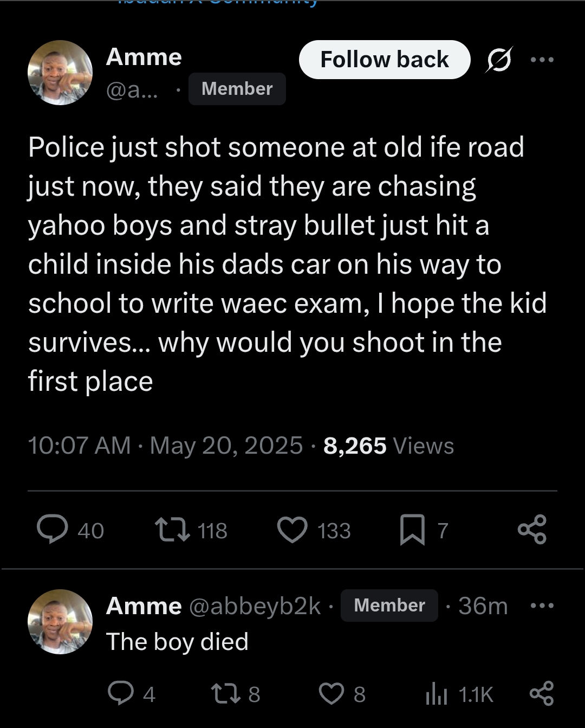Like the 'The boy died' reply
Screen dimensions: 585x728
click(x=331, y=693)
